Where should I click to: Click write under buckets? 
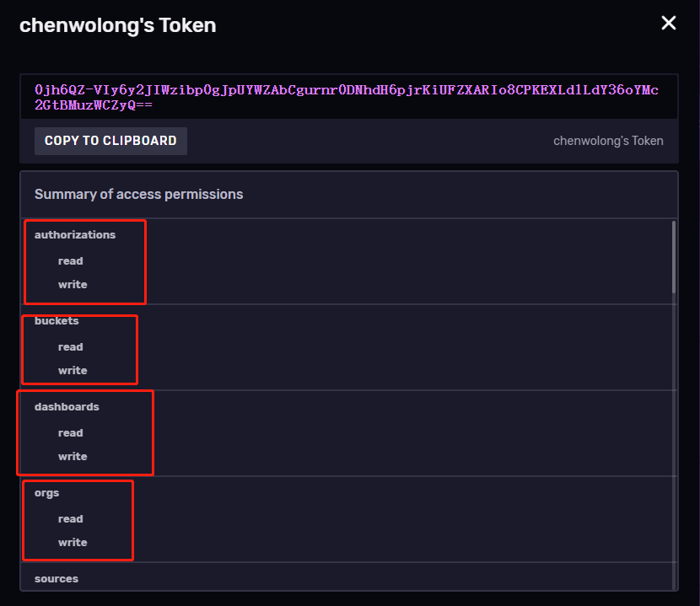[73, 371]
